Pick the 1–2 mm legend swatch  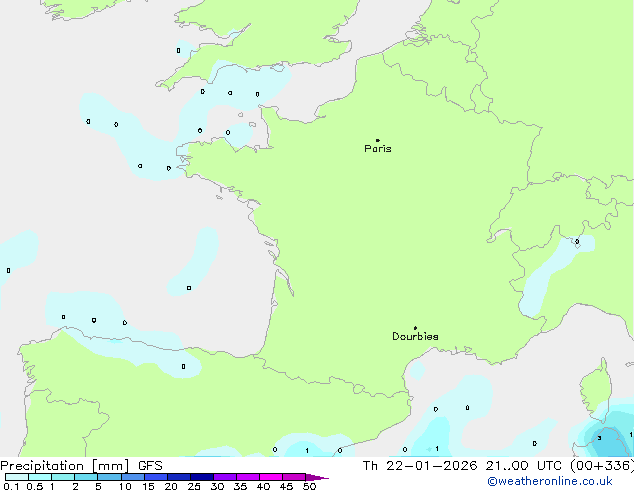pos(63,477)
